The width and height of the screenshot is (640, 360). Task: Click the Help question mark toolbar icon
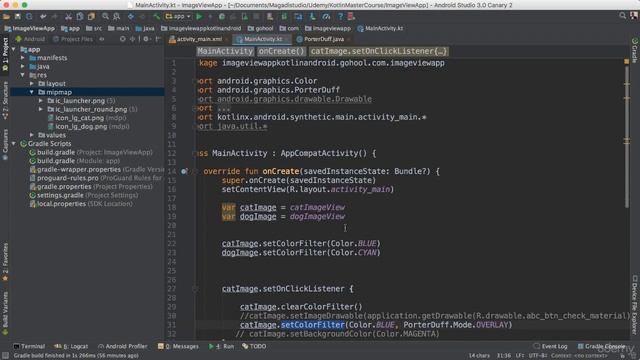340,17
